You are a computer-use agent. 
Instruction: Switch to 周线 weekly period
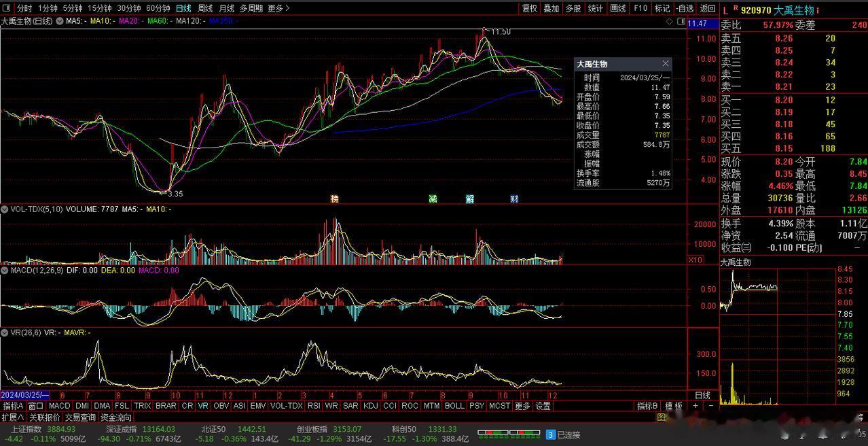(x=204, y=8)
